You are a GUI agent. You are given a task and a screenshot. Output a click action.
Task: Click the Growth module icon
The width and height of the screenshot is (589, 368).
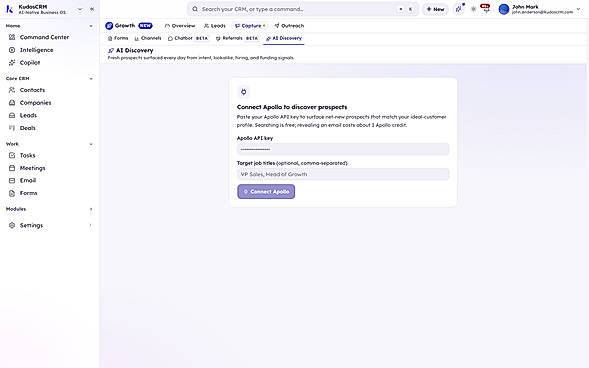[x=109, y=26]
